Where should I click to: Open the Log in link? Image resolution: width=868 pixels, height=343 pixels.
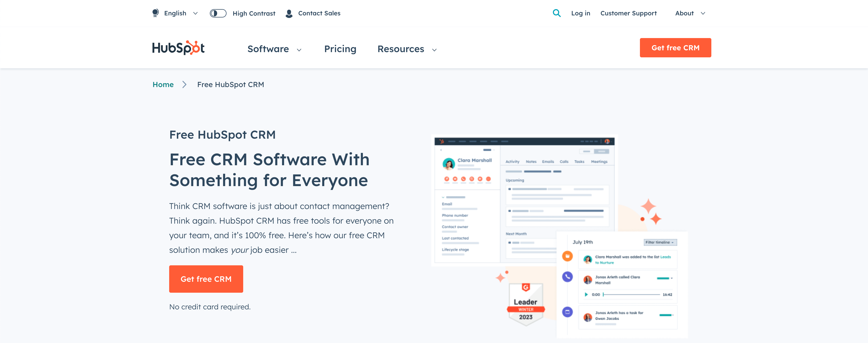580,13
